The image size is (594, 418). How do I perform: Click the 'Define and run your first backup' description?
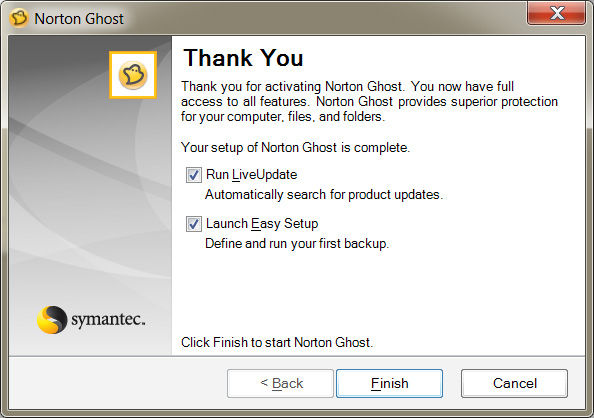[297, 243]
